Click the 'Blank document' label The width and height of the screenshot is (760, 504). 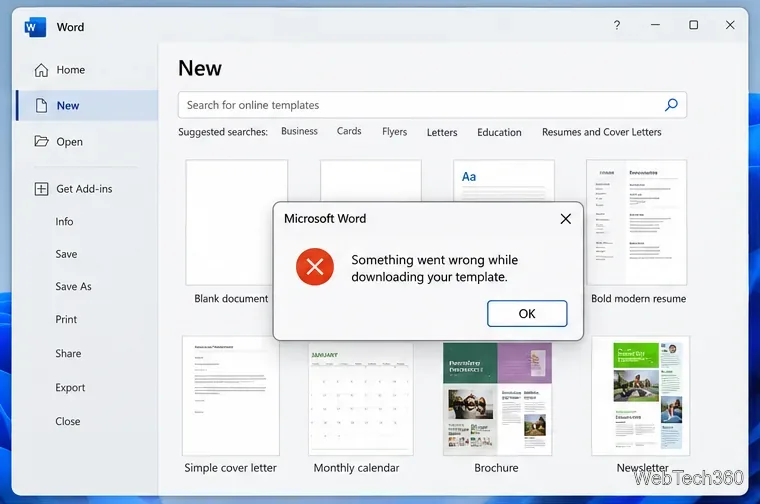coord(231,299)
